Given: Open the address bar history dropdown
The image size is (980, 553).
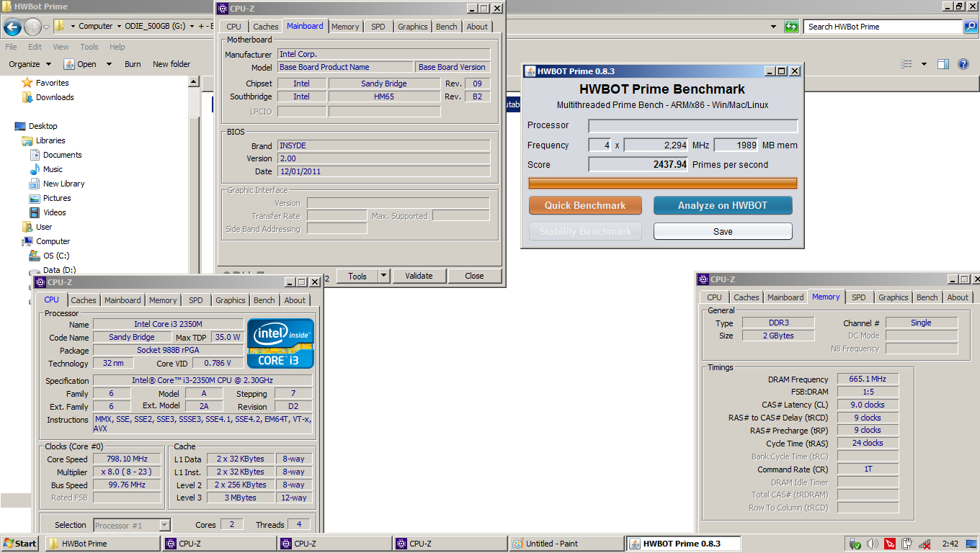Looking at the screenshot, I should [x=773, y=27].
